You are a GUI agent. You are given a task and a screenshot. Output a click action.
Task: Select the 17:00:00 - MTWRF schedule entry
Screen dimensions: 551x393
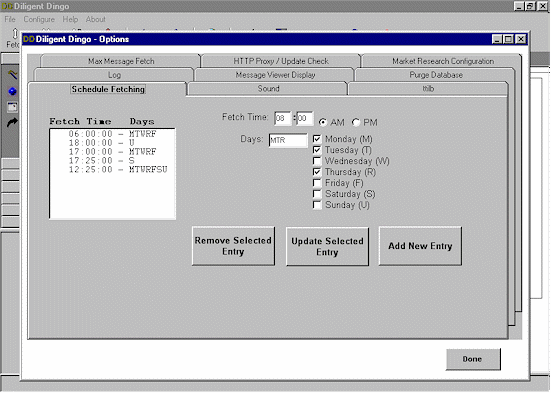click(112, 152)
